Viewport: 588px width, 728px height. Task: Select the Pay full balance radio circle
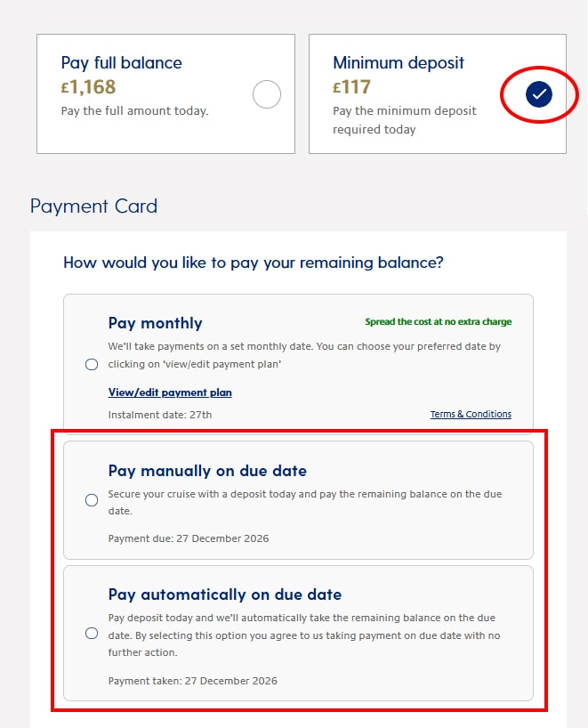click(266, 94)
